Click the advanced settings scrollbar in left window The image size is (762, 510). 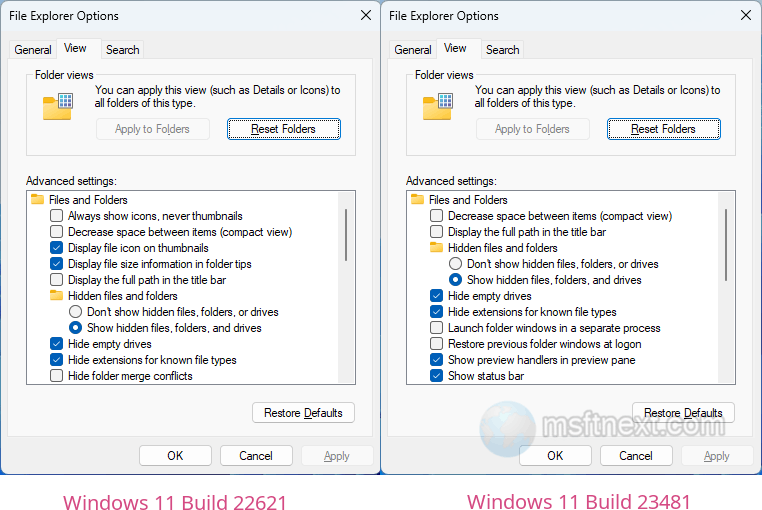pyautogui.click(x=346, y=235)
